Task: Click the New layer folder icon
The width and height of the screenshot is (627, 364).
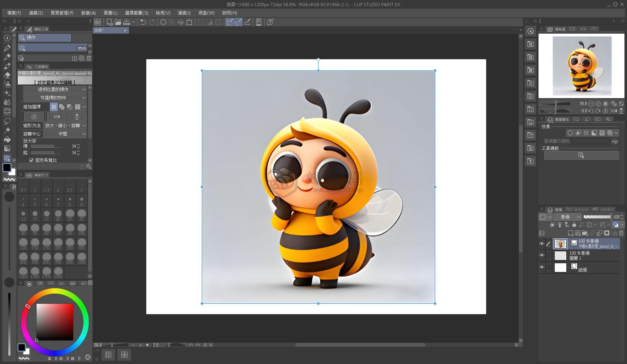Action: coord(585,233)
